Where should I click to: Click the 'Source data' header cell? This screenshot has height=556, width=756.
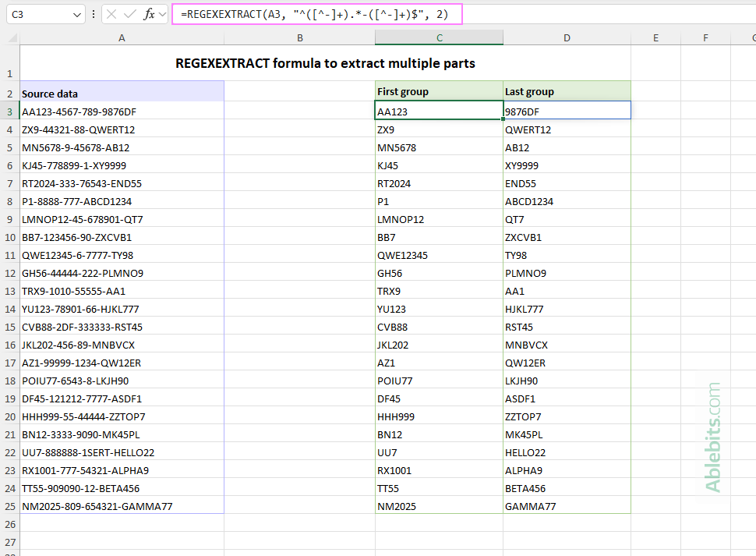pos(122,91)
